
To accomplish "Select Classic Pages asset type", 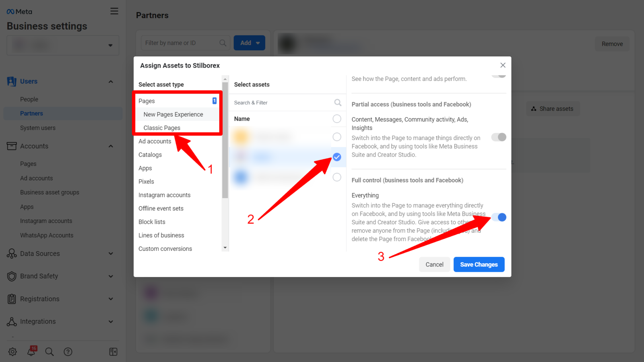I will point(162,128).
